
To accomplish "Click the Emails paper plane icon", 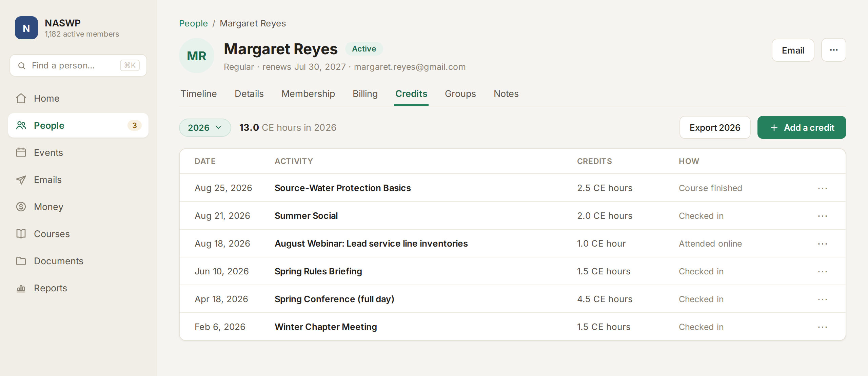I will (x=21, y=180).
